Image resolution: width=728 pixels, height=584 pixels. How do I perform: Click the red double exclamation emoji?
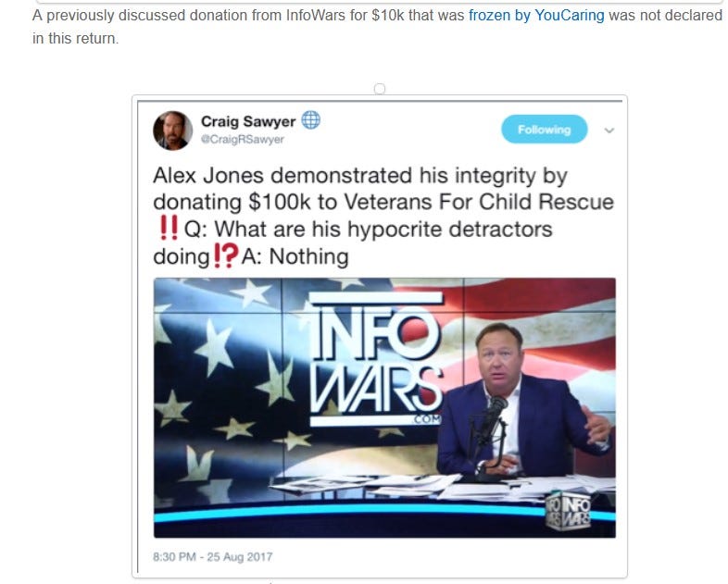[168, 229]
